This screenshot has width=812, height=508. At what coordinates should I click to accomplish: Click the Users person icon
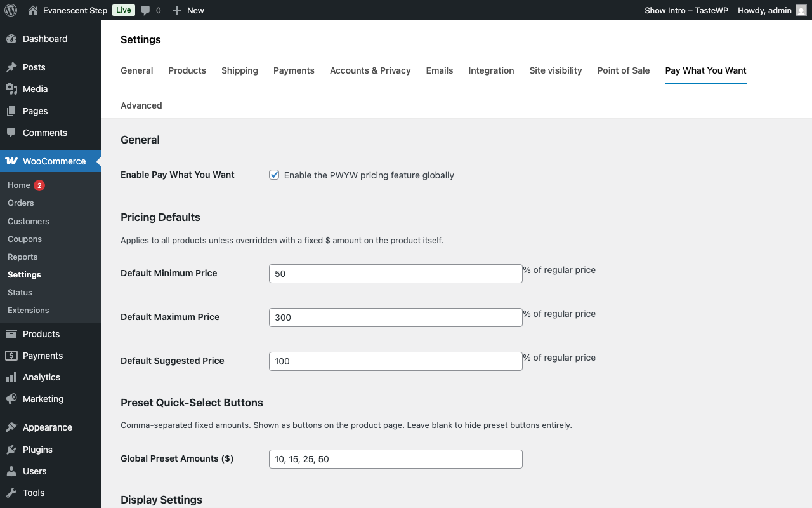(x=11, y=471)
